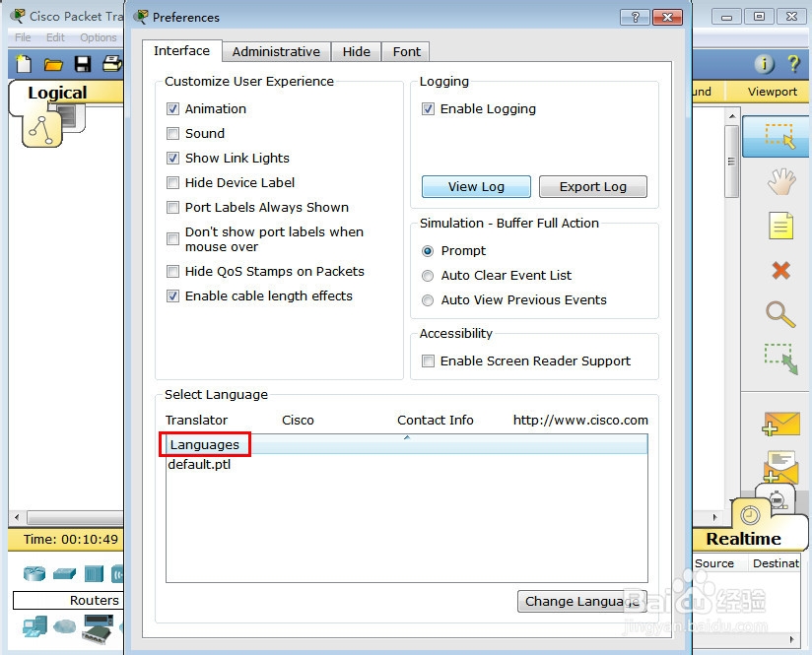
Task: Click the Print icon in toolbar
Action: click(112, 64)
